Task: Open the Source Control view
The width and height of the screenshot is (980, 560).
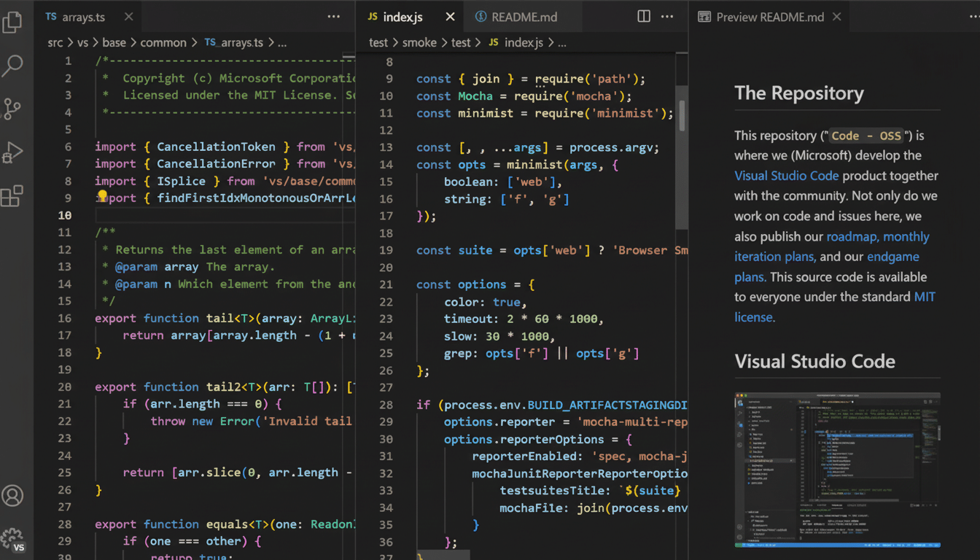Action: tap(11, 109)
